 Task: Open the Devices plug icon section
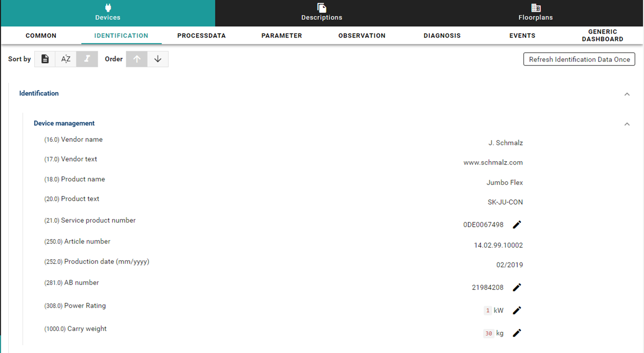click(108, 13)
